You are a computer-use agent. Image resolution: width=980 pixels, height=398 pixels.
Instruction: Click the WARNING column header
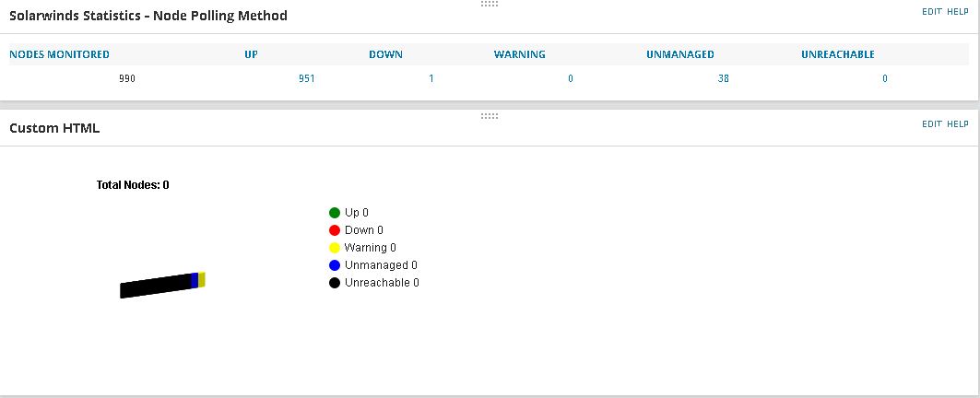[x=519, y=54]
